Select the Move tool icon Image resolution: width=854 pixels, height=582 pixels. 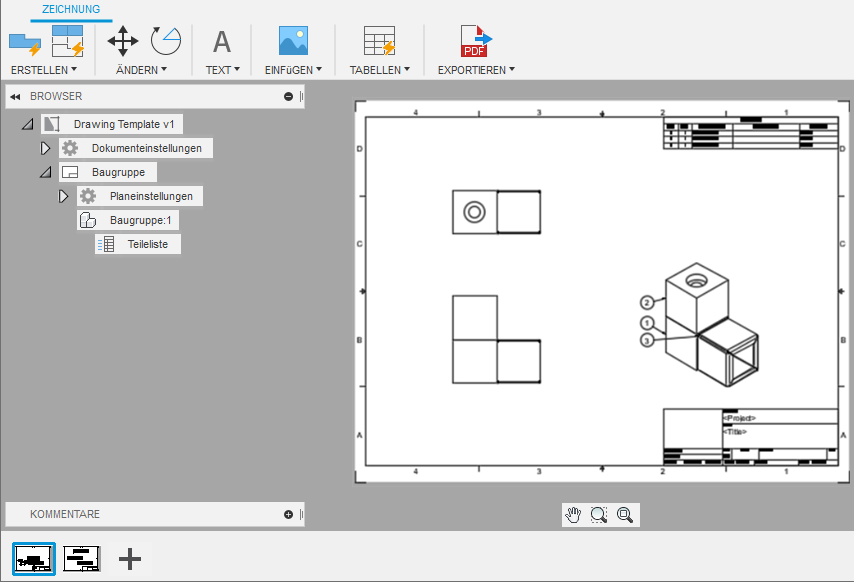(123, 41)
